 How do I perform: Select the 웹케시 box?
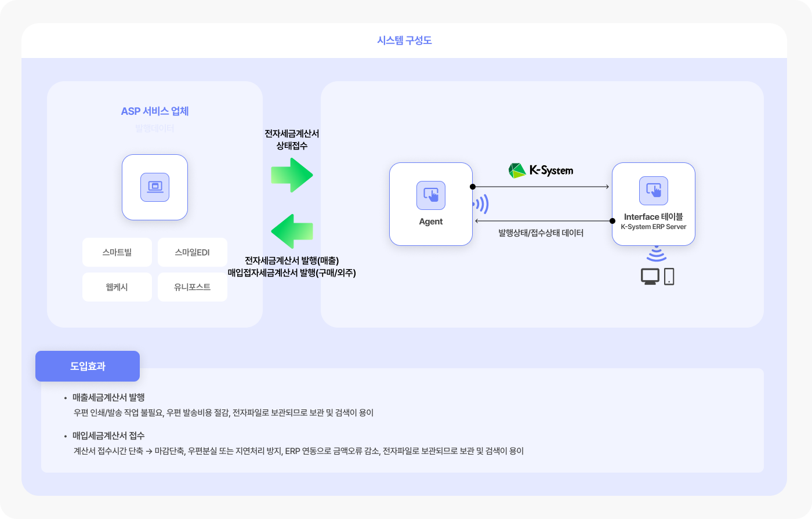[117, 287]
